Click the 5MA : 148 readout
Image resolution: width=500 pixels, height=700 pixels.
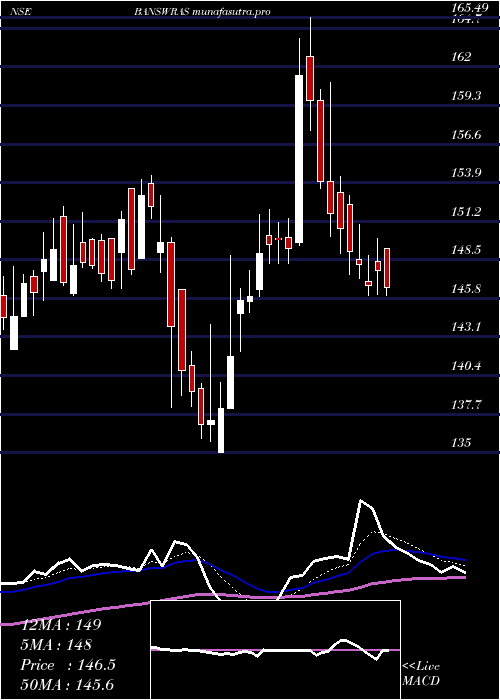coord(56,644)
